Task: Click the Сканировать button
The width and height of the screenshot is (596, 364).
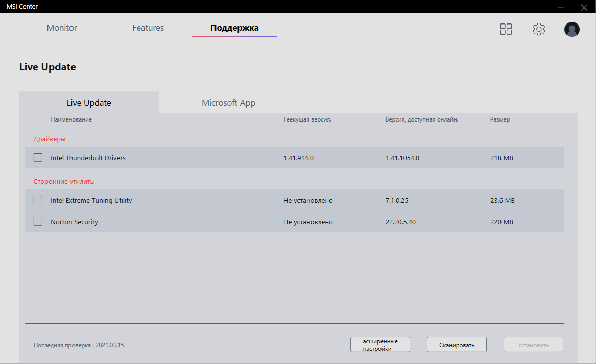Action: [x=457, y=345]
